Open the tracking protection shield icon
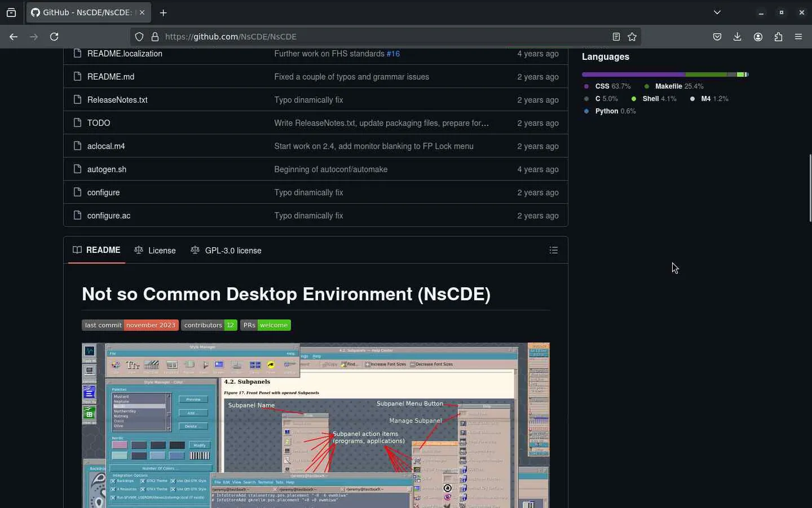812x508 pixels. [139, 37]
